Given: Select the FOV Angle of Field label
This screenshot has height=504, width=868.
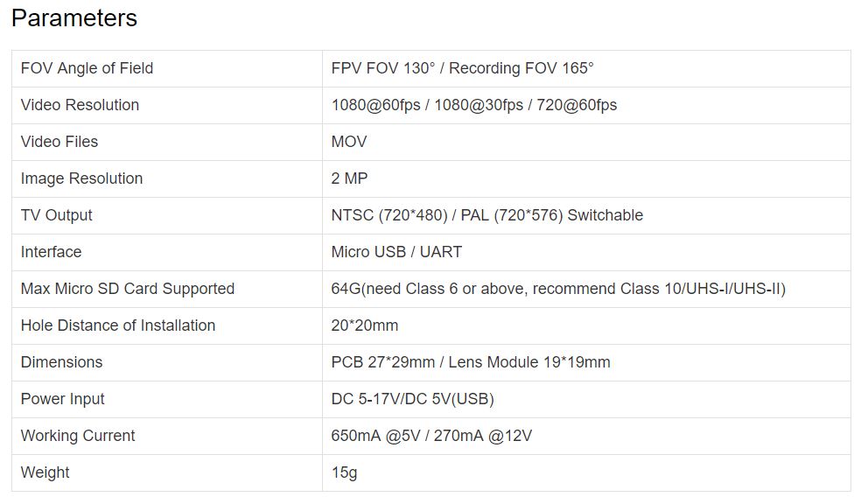Looking at the screenshot, I should point(87,68).
